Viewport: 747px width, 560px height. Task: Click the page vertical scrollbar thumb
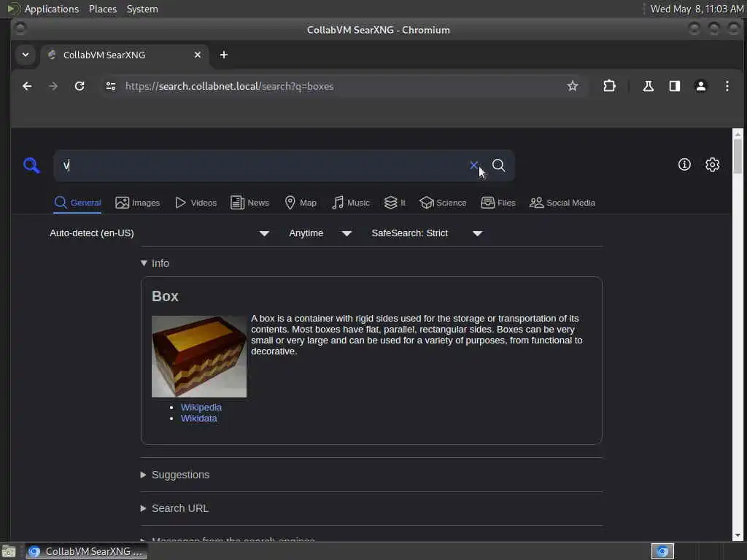[x=738, y=157]
